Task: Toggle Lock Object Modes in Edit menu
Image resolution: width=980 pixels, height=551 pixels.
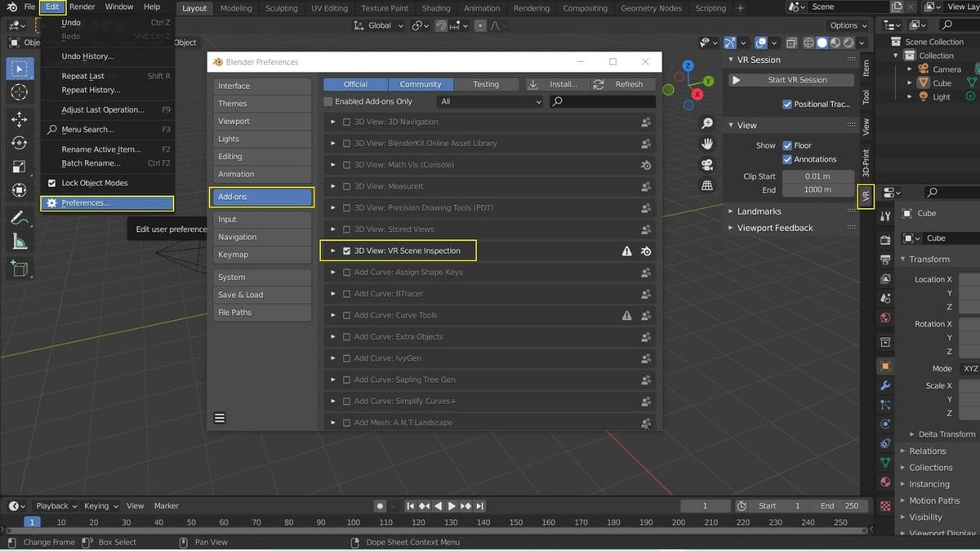Action: tap(52, 183)
